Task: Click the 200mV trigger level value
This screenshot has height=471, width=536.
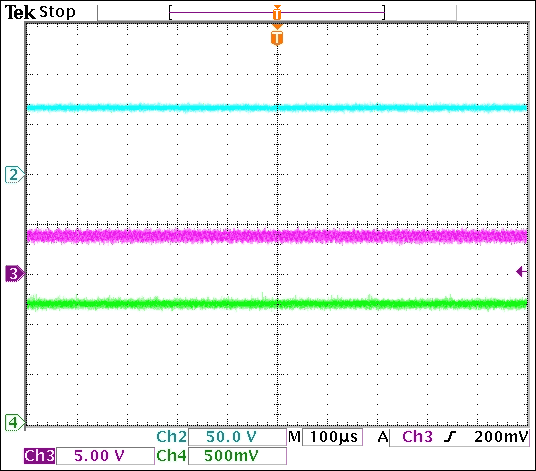Action: pyautogui.click(x=501, y=437)
